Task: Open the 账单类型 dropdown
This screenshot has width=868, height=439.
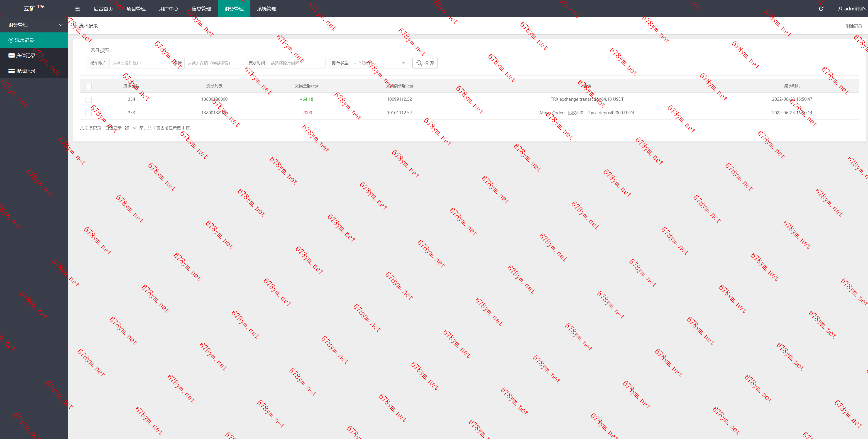Action: (379, 63)
